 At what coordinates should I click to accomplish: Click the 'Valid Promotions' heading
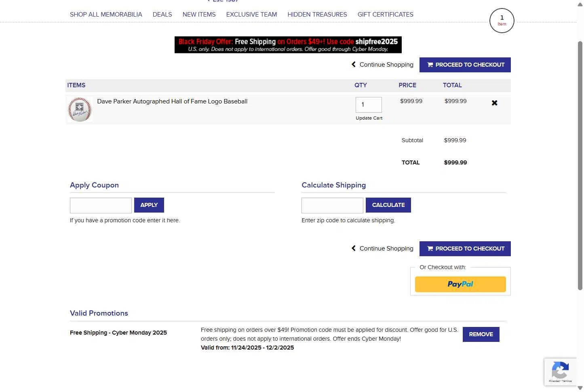(x=99, y=313)
